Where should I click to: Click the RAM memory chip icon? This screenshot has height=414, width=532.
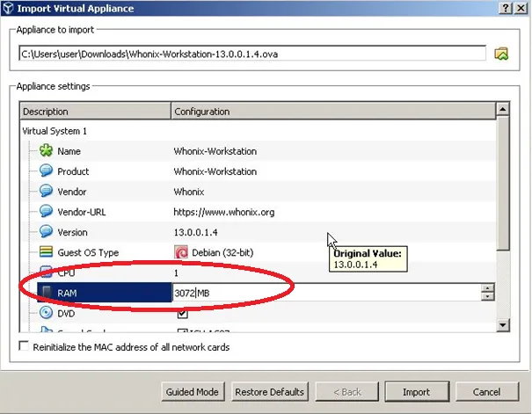click(47, 293)
